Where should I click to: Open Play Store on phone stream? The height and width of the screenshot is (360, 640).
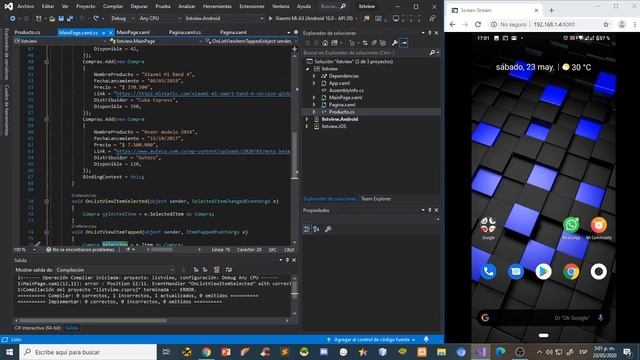point(543,271)
